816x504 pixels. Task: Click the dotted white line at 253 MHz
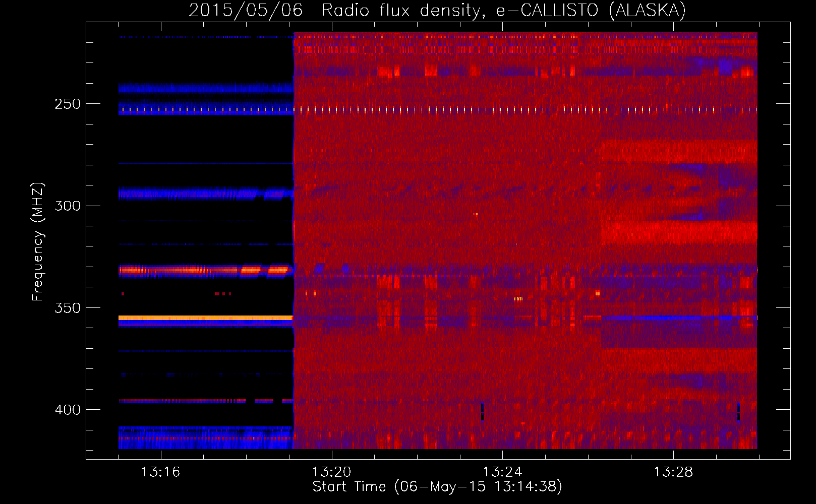coord(438,109)
